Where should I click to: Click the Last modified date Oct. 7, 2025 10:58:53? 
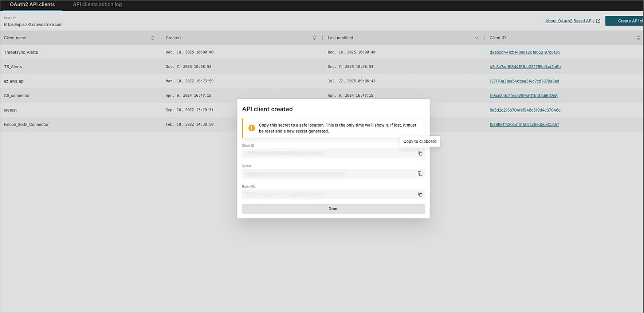tap(350, 67)
